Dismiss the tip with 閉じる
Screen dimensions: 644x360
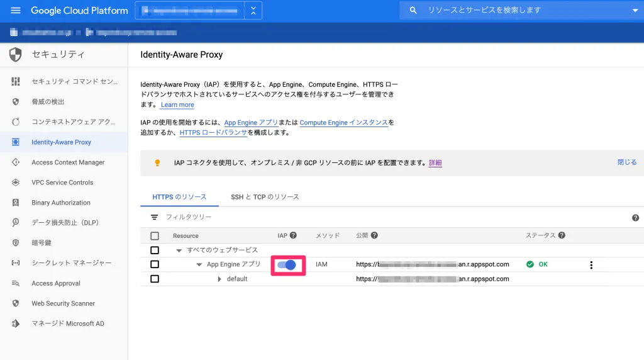[627, 162]
